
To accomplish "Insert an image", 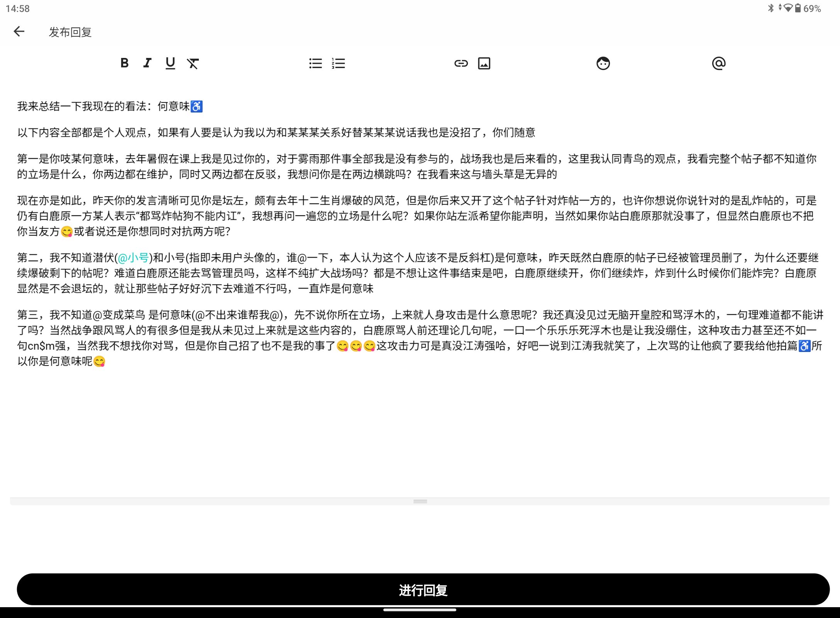I will tap(484, 63).
